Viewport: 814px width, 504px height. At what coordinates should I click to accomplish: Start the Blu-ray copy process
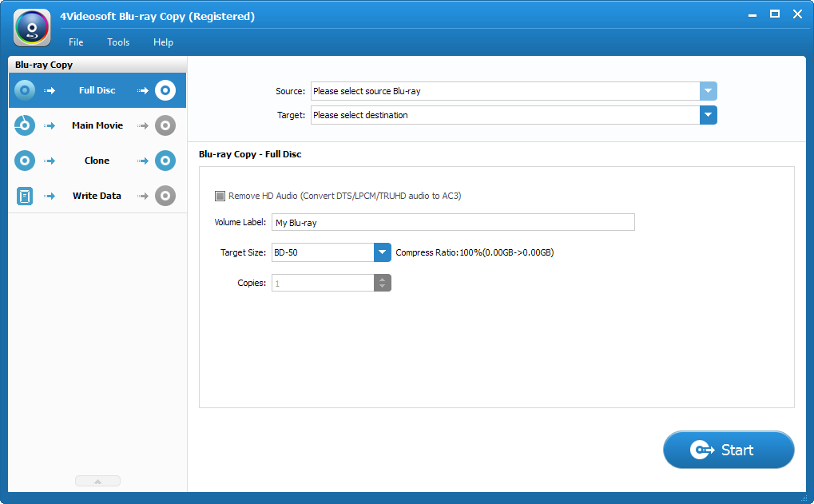pos(729,450)
